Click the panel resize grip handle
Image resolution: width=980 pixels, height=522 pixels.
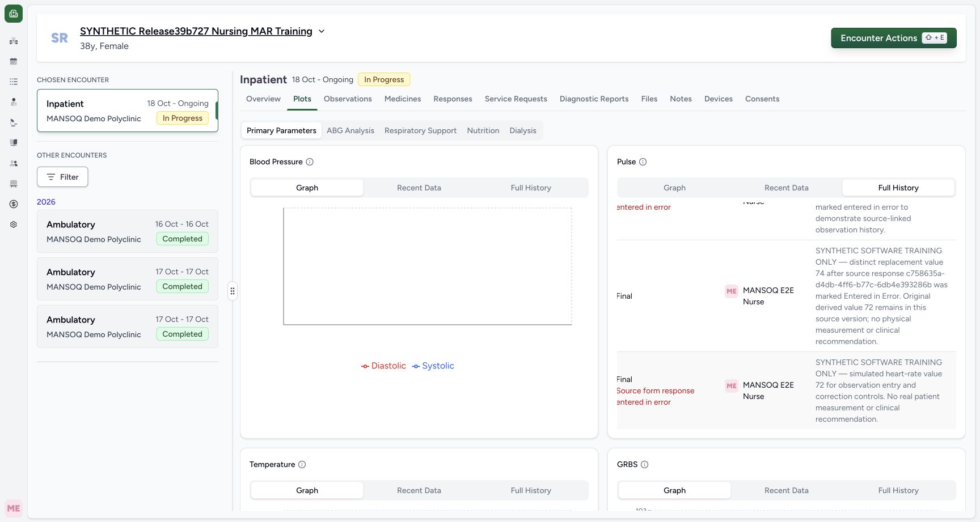pos(233,291)
